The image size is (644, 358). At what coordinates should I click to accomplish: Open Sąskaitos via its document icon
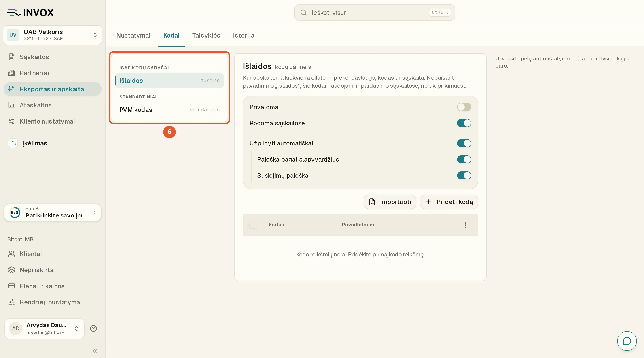[x=11, y=57]
